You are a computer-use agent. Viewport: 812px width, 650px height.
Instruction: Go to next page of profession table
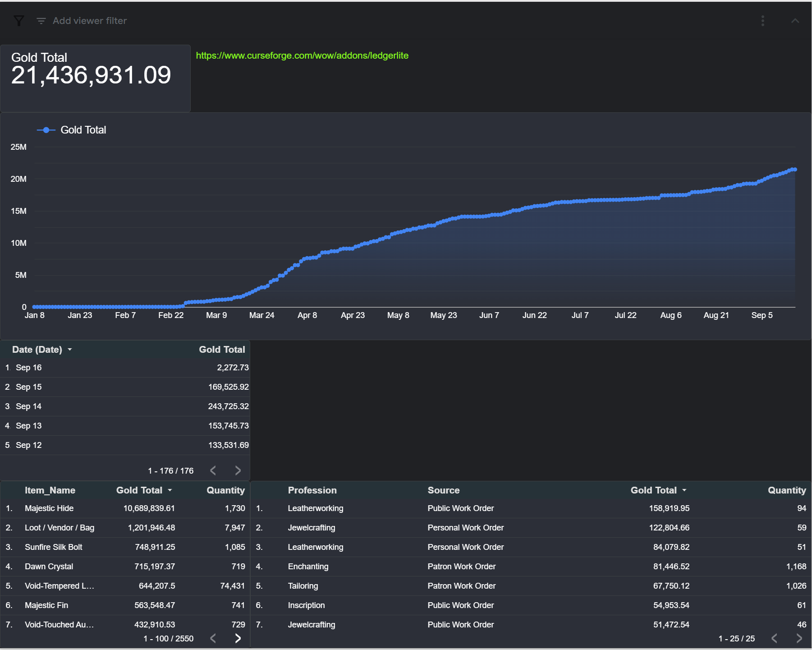(x=799, y=638)
